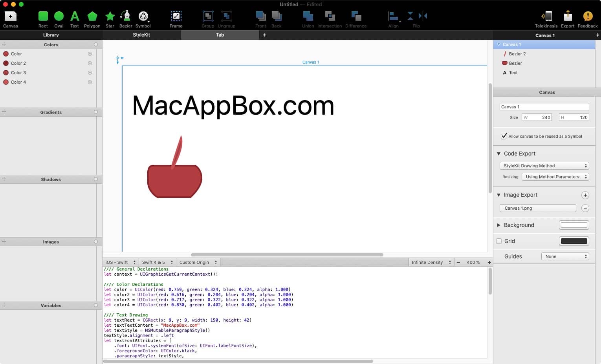Select the Text layer
The image size is (601, 364).
coord(544,73)
